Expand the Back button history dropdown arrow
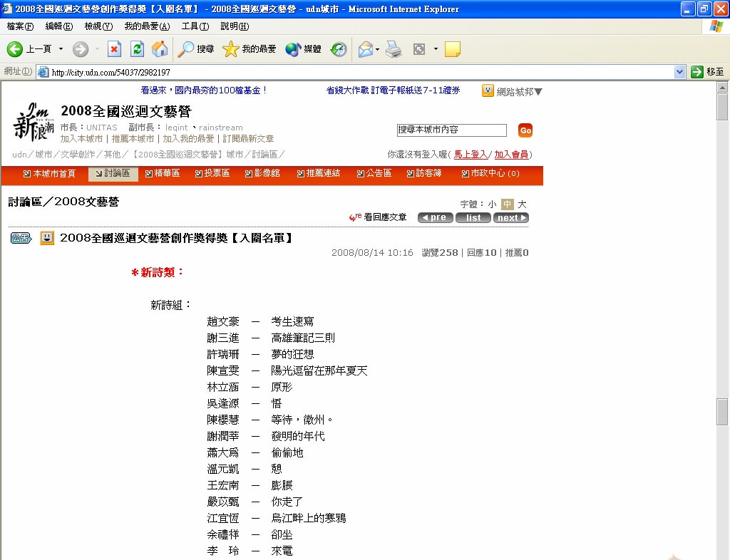 [x=61, y=49]
